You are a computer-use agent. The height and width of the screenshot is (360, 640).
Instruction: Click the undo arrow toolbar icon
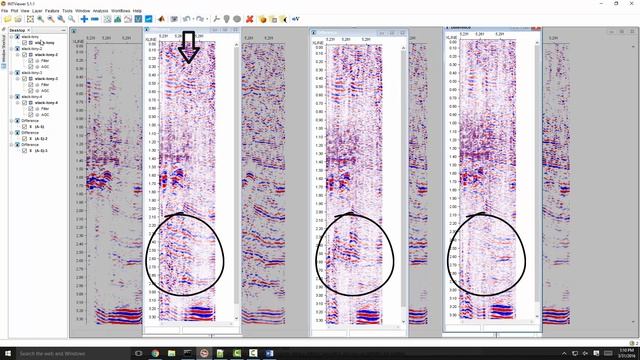coord(187,19)
